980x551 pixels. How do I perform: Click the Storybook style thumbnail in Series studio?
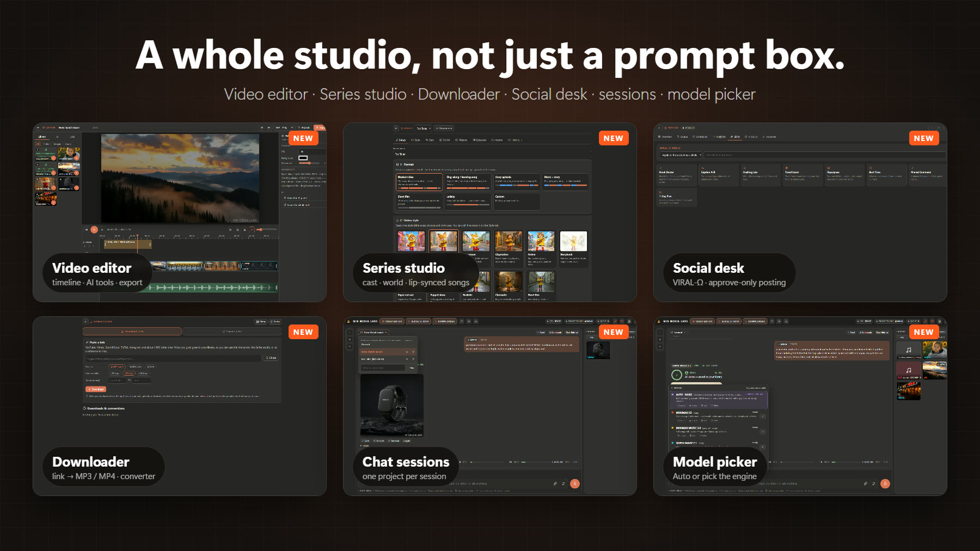[573, 241]
